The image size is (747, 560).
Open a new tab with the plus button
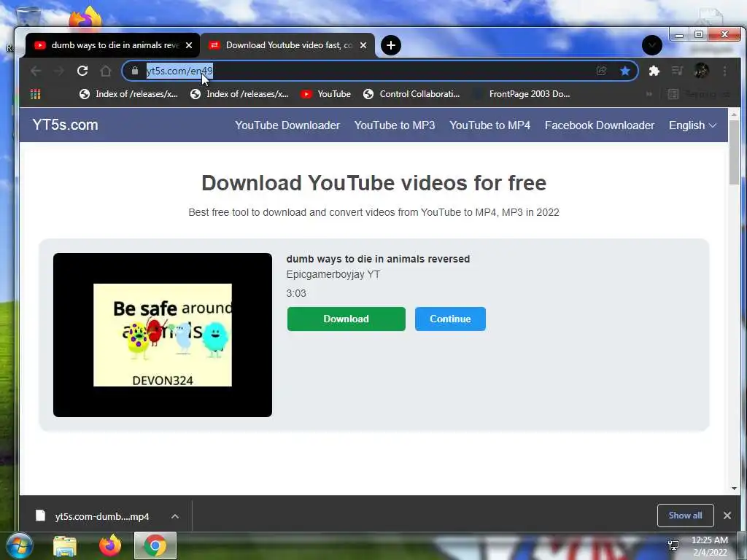pos(391,45)
